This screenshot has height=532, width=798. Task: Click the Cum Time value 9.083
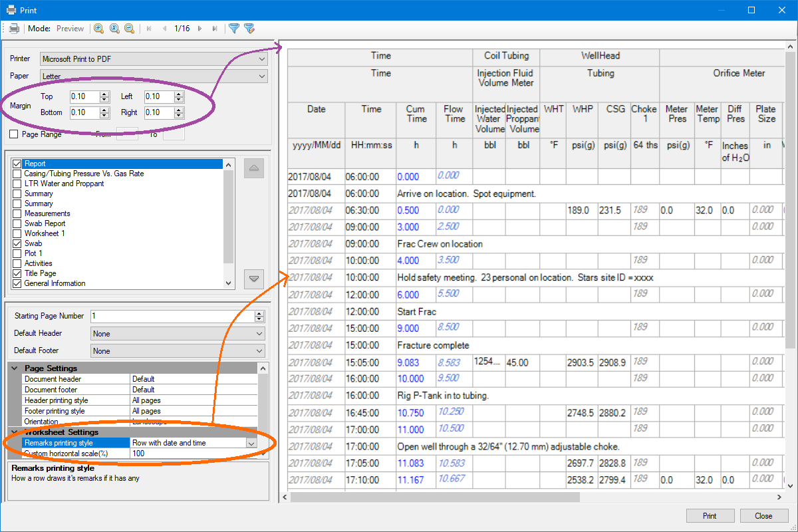click(408, 362)
